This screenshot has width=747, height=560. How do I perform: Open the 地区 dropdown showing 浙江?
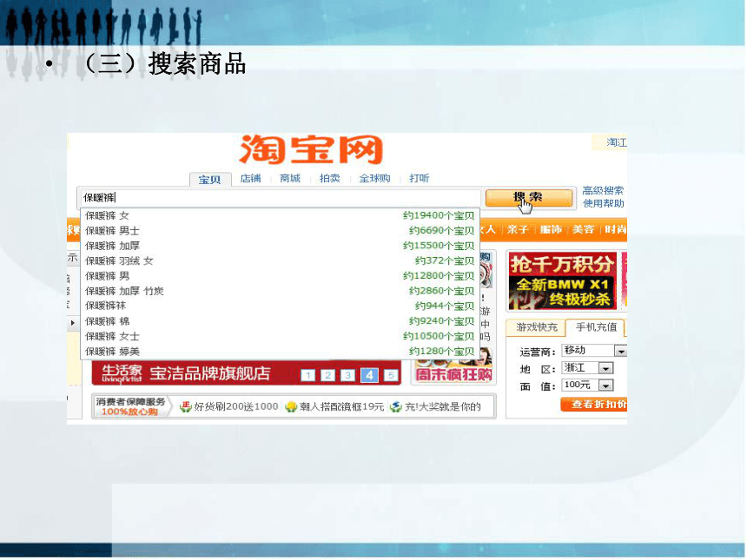click(x=588, y=369)
